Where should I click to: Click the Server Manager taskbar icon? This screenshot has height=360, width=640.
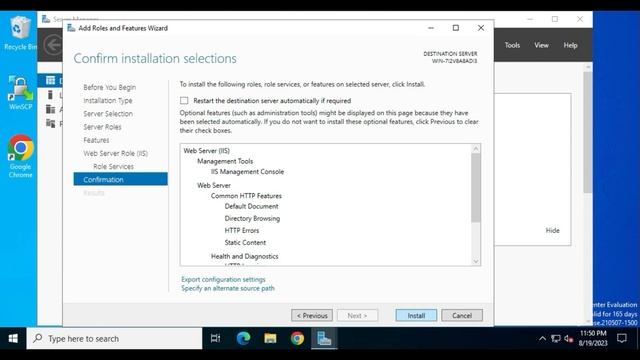324,338
